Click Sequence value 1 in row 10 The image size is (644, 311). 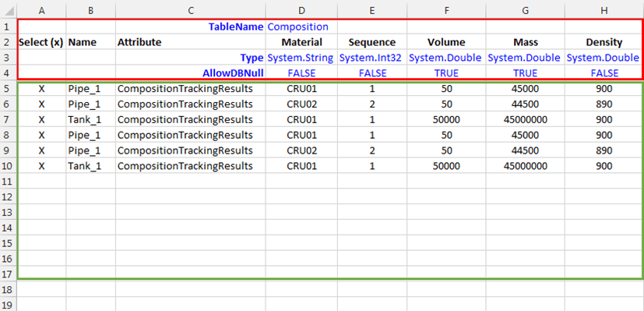(x=372, y=166)
